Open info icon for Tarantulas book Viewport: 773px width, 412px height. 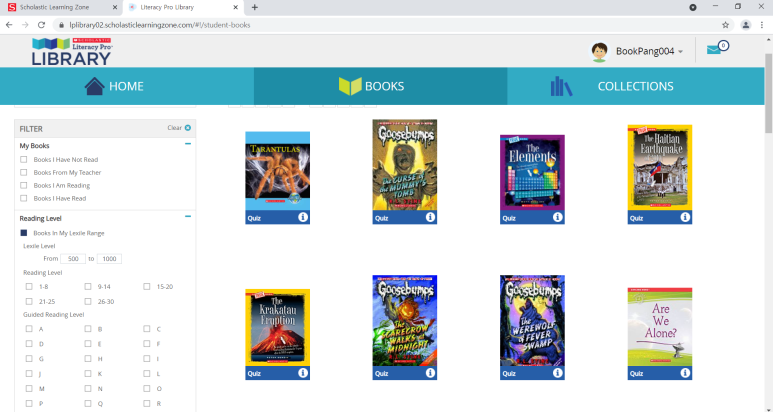(303, 217)
